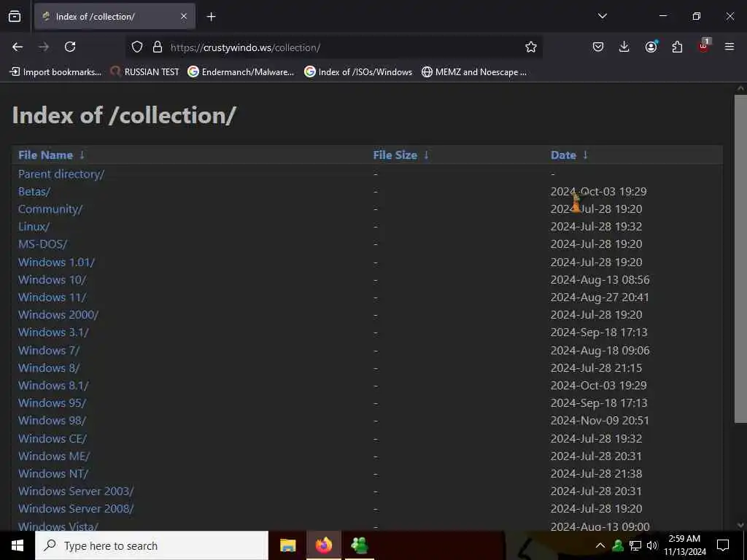
Task: Sort by Date column header
Action: click(563, 155)
